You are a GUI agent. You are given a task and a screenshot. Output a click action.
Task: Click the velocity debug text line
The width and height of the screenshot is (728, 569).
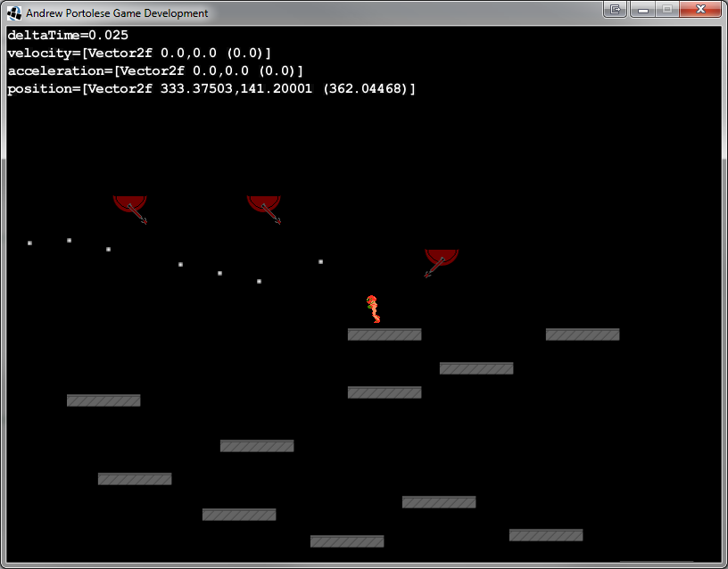pyautogui.click(x=139, y=54)
